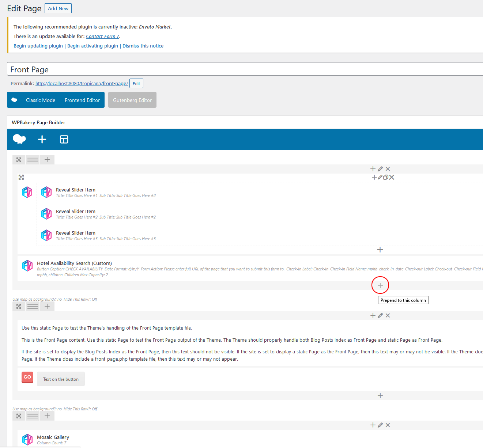Viewport: 483px width, 448px height.
Task: Click the circled plus above the Prepend tooltip
Action: pyautogui.click(x=380, y=286)
